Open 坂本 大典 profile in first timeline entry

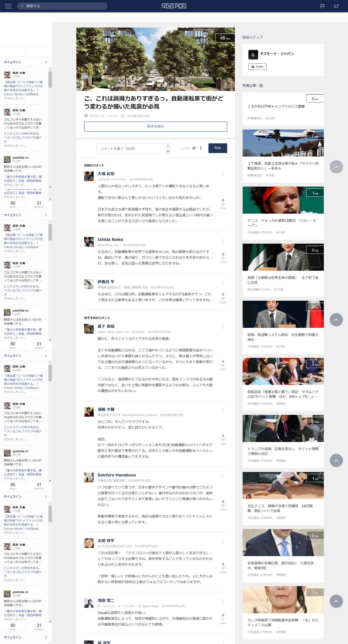pyautogui.click(x=19, y=73)
